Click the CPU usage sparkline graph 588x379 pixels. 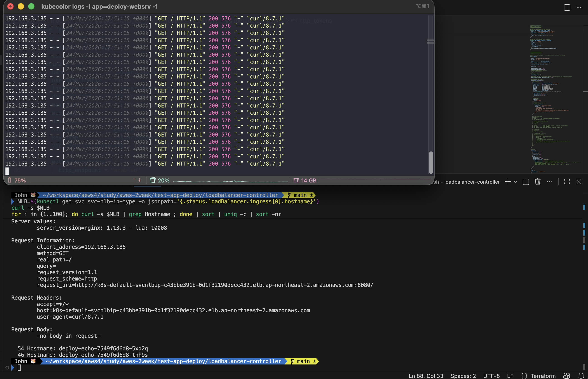(230, 181)
